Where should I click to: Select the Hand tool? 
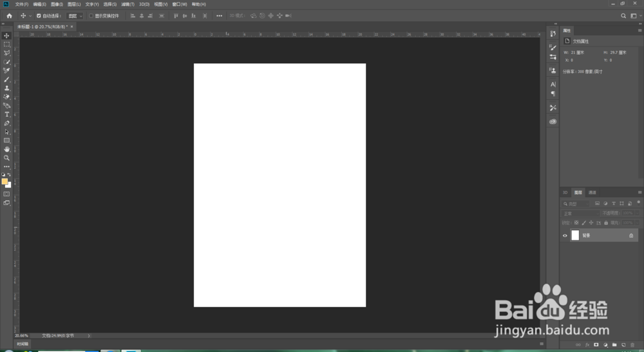point(6,150)
